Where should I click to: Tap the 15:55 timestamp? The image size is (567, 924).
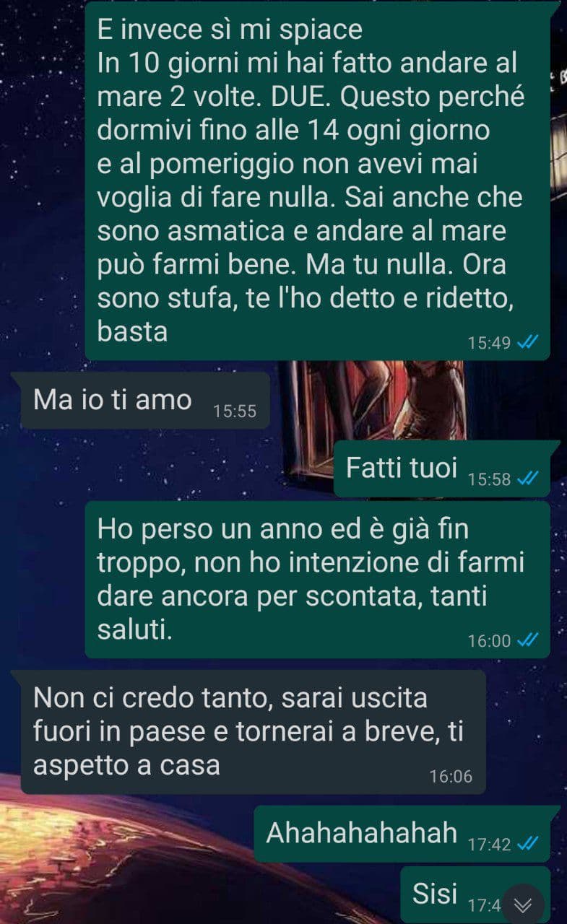click(x=235, y=411)
